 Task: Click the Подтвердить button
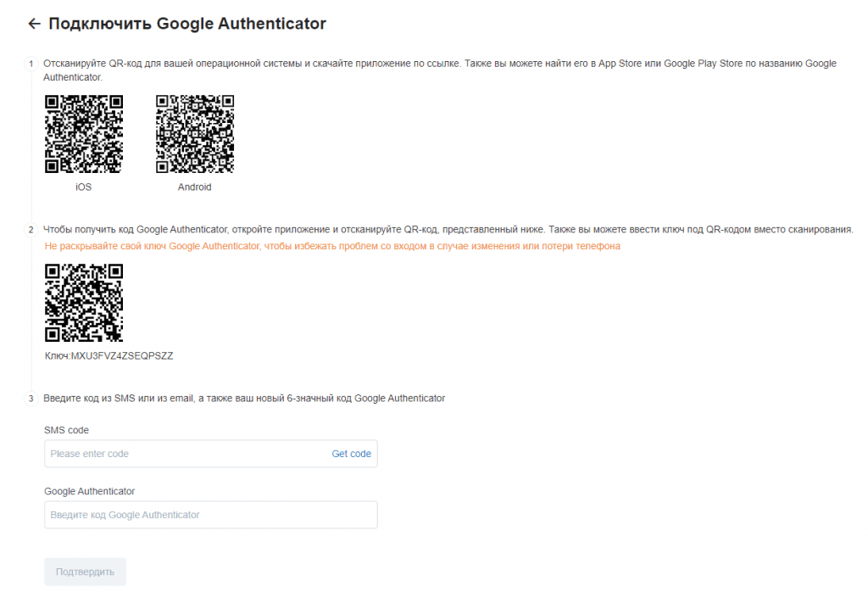tap(86, 572)
